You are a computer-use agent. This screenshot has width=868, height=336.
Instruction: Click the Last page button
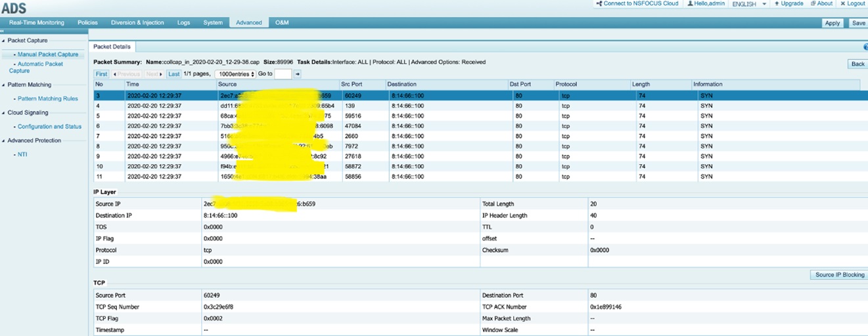(173, 74)
